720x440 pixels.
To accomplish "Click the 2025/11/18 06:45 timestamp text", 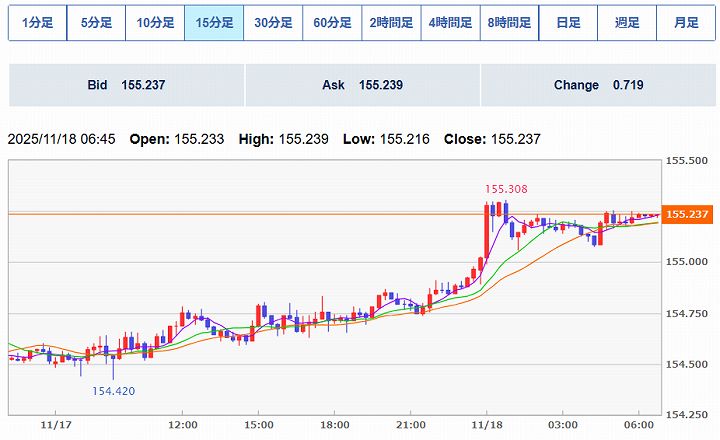I will point(64,139).
